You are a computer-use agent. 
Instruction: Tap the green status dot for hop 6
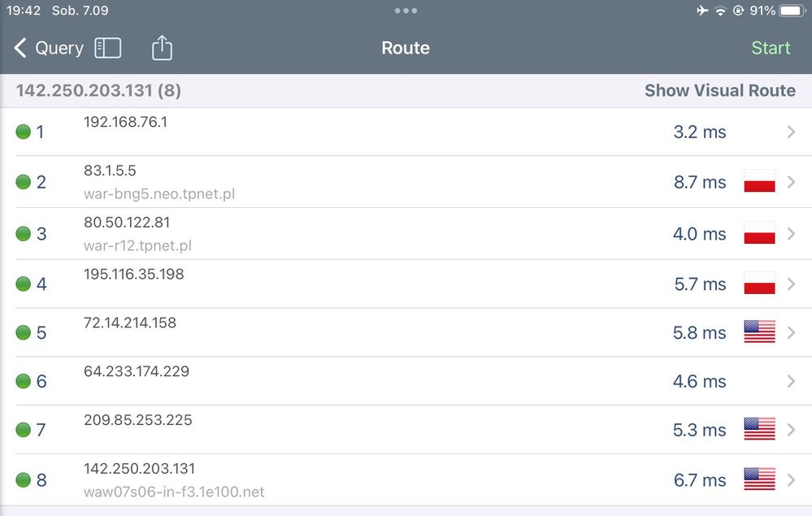click(24, 381)
